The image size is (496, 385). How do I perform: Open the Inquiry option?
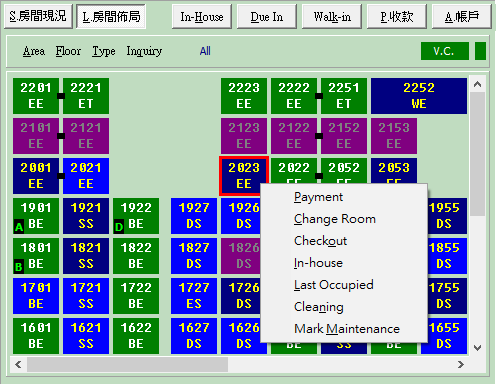144,51
